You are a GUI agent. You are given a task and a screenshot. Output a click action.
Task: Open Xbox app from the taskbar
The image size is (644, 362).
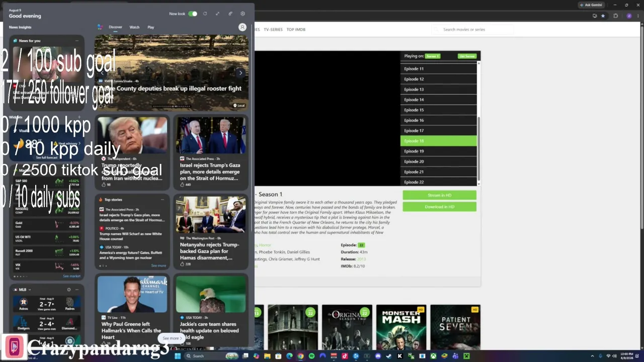pyautogui.click(x=433, y=356)
